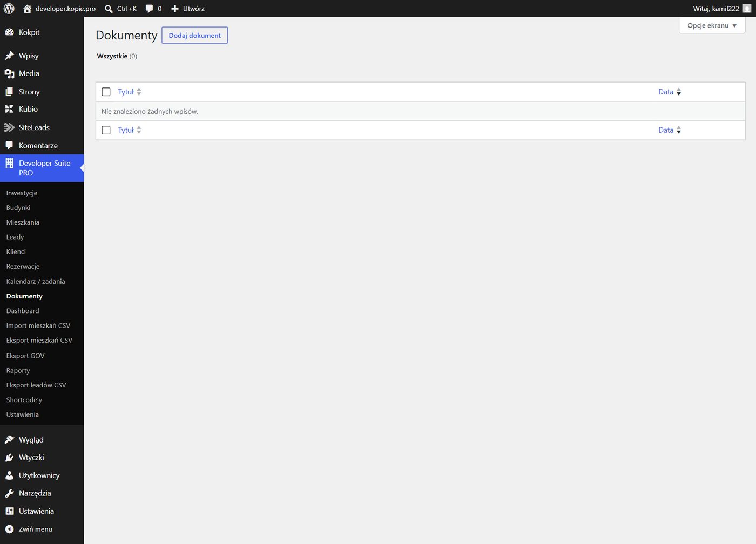Click the Wygląd paintbrush icon

coord(9,440)
